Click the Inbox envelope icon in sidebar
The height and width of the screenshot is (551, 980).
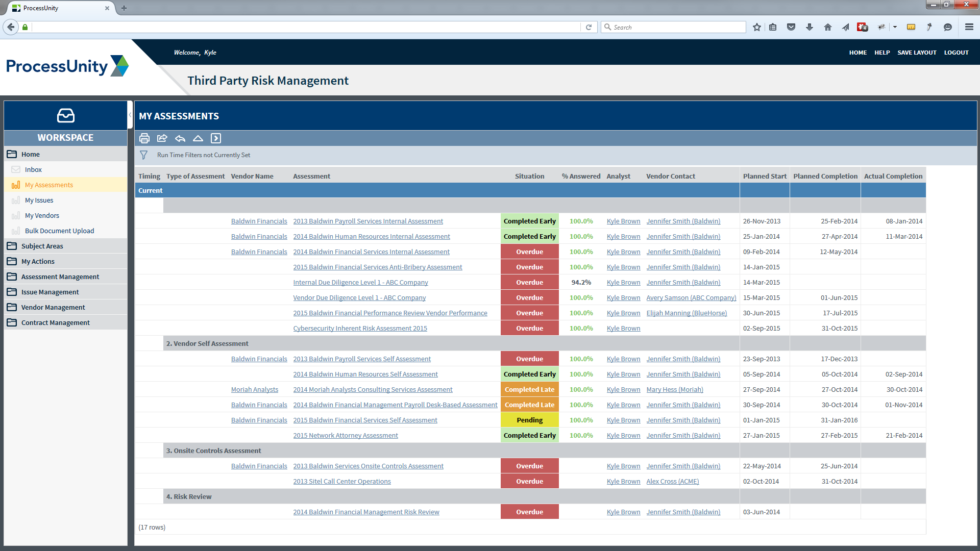[16, 169]
